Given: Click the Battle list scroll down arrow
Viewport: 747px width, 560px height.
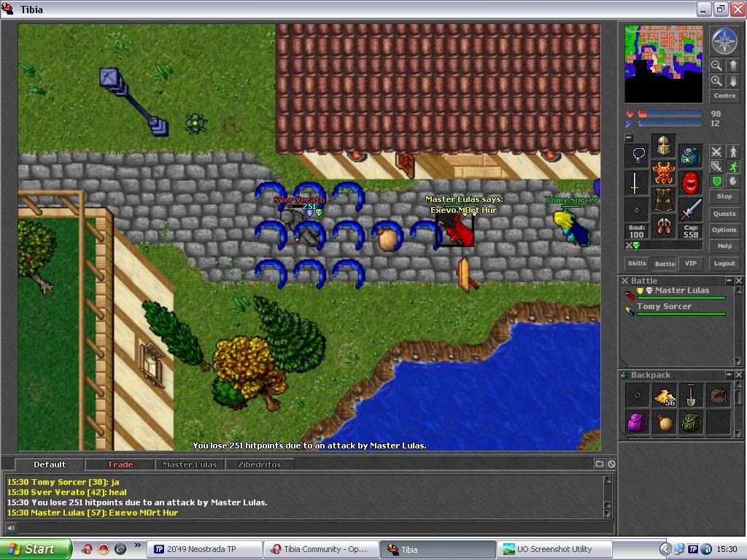Looking at the screenshot, I should [738, 362].
